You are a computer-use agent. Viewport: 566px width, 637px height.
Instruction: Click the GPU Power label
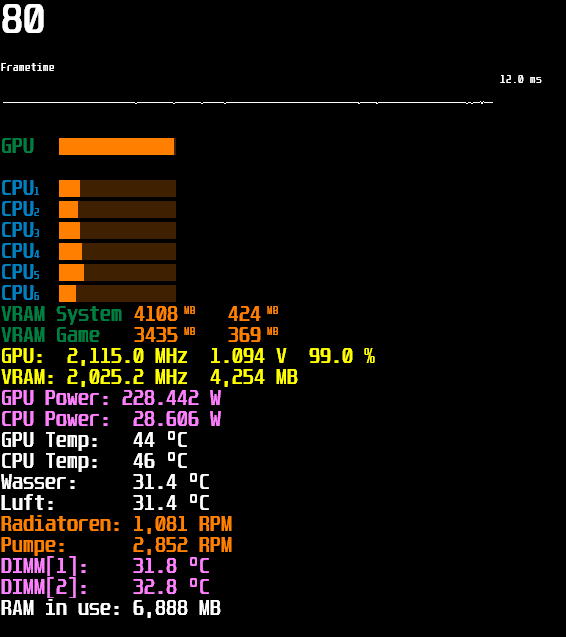click(x=55, y=398)
